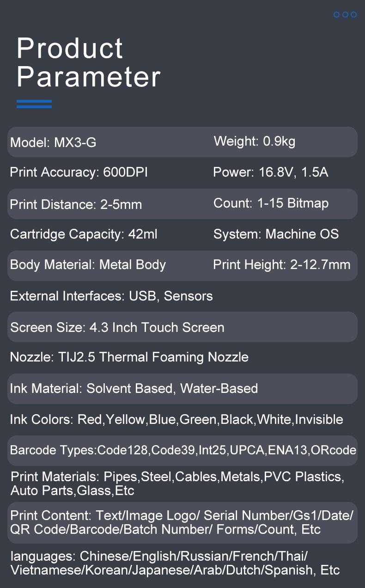The image size is (365, 588).
Task: Select the Barcode Types row
Action: (x=182, y=450)
